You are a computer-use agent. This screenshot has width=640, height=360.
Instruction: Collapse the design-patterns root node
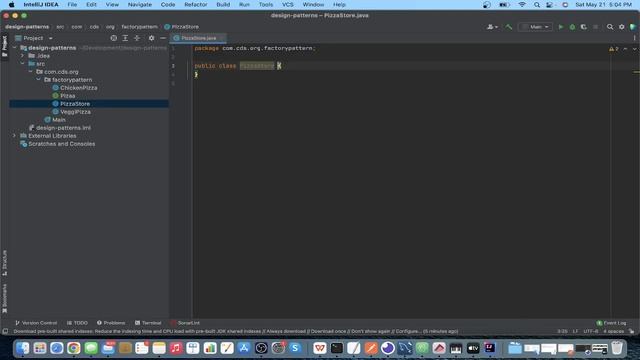coord(15,48)
